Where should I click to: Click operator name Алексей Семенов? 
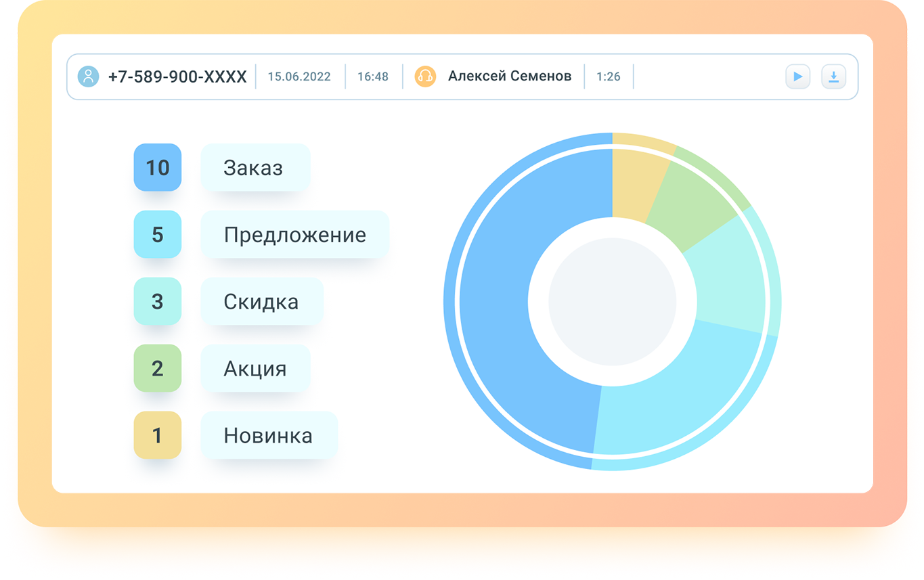(x=510, y=76)
